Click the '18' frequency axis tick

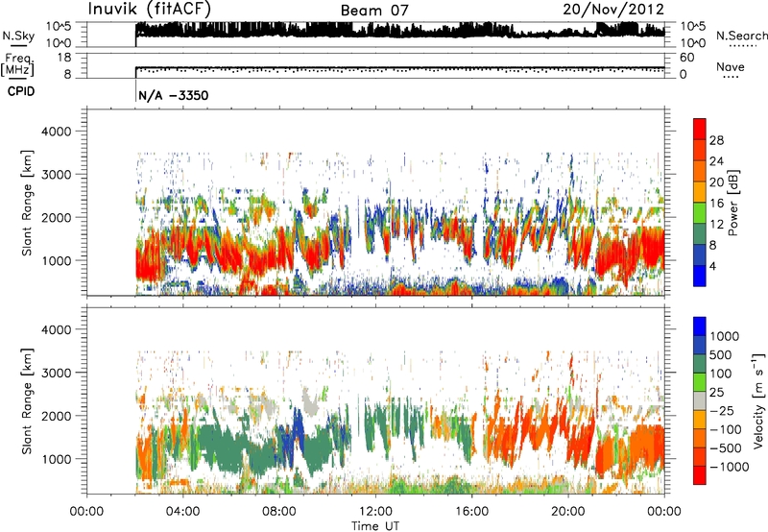(64, 58)
